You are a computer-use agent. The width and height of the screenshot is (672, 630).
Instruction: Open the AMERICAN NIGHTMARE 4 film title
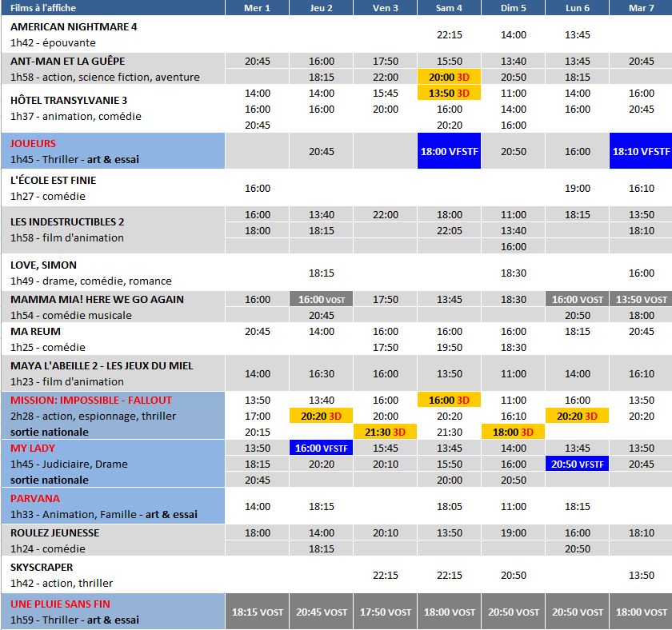(x=74, y=26)
